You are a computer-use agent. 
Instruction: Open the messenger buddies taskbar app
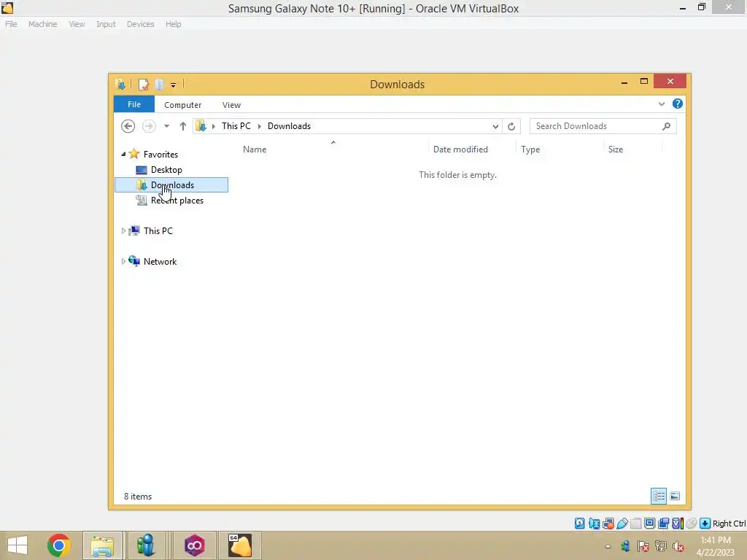click(145, 545)
